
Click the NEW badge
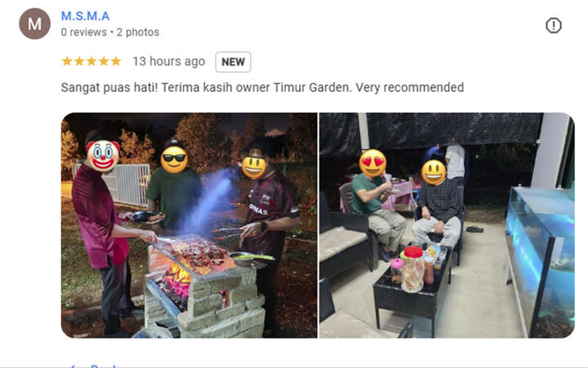tap(233, 62)
